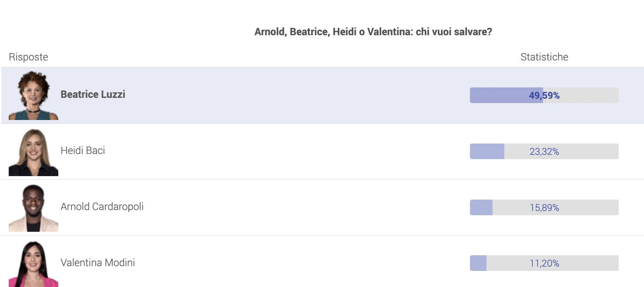Screen dimensions: 644x287
Task: Click the grey unfilled part of Valentina's bar
Action: (553, 263)
